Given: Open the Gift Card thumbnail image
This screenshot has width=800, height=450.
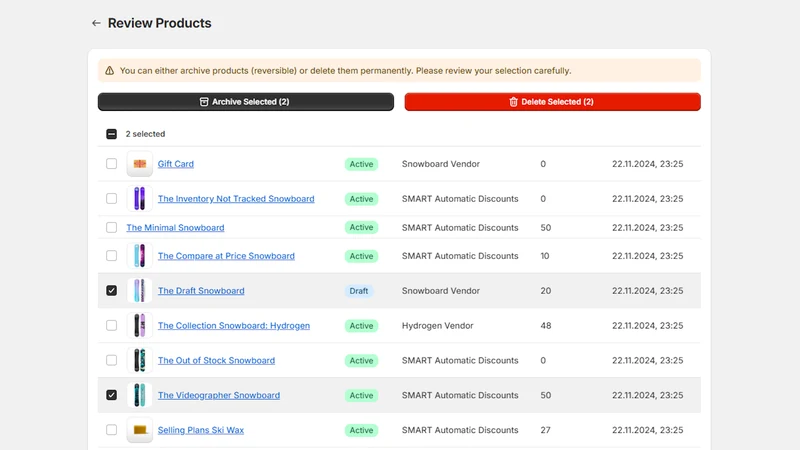Looking at the screenshot, I should [x=140, y=164].
